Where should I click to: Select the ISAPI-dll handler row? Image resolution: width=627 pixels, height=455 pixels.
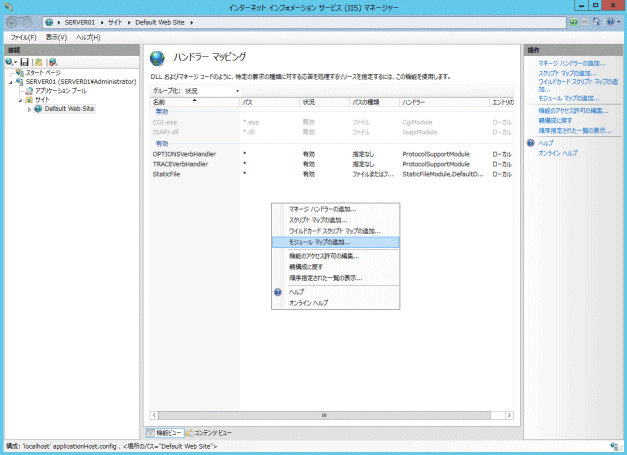[x=332, y=132]
